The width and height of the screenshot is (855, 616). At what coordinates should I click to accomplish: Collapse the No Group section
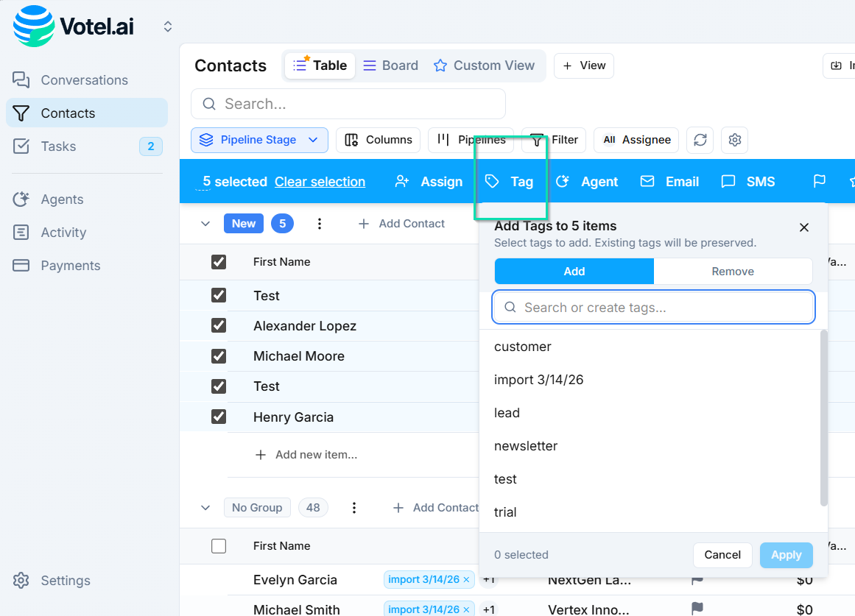[x=205, y=507]
